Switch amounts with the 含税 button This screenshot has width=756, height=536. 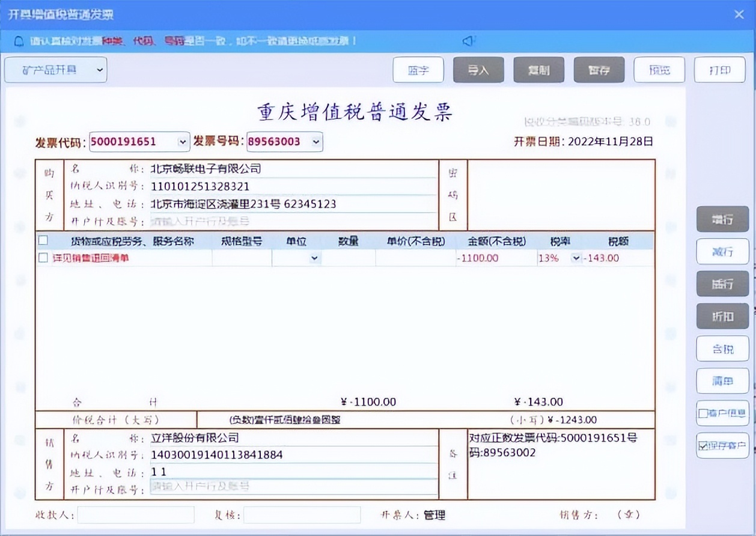click(722, 349)
